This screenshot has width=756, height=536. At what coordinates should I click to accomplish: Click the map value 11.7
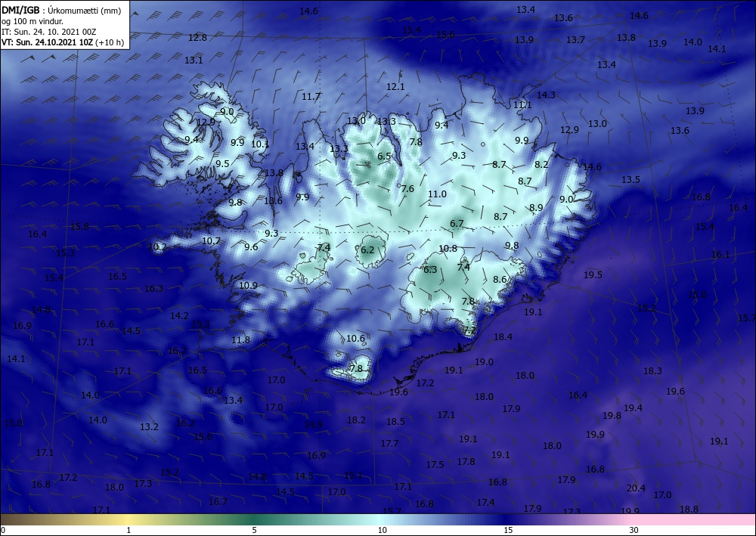[311, 97]
